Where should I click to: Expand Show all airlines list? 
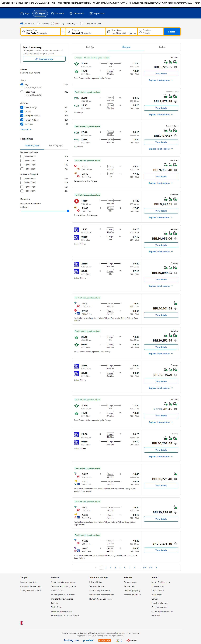(x=26, y=130)
